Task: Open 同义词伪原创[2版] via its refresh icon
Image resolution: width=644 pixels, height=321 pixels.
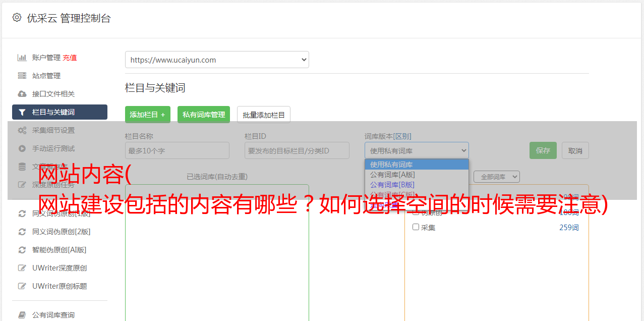Action: point(22,232)
